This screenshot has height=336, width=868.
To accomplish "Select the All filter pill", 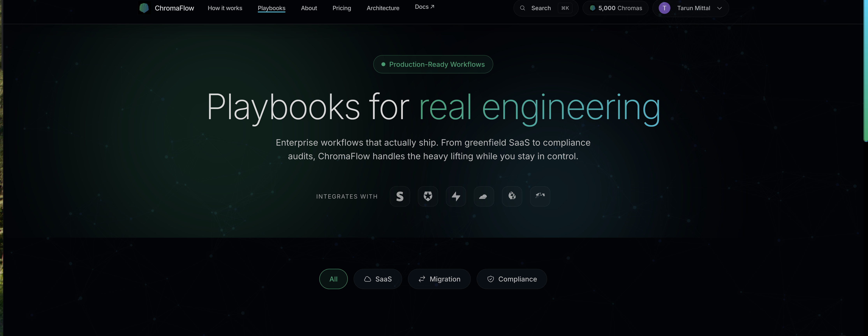I will (333, 279).
